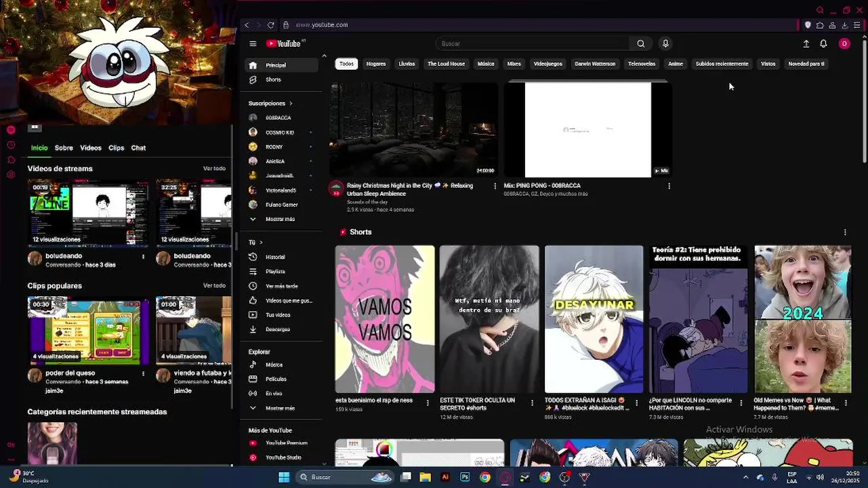The width and height of the screenshot is (868, 488).
Task: Open Windows Start button on taskbar
Action: coord(284,477)
